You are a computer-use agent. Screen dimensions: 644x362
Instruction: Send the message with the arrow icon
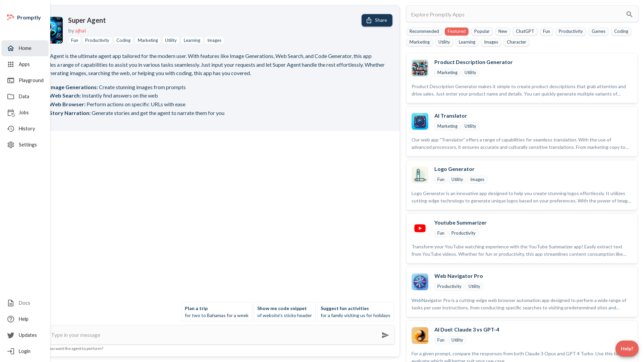(385, 335)
